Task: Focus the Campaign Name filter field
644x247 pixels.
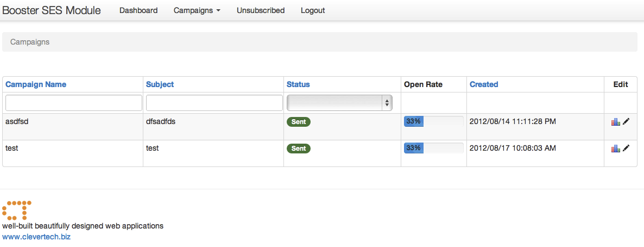Action: click(x=73, y=103)
